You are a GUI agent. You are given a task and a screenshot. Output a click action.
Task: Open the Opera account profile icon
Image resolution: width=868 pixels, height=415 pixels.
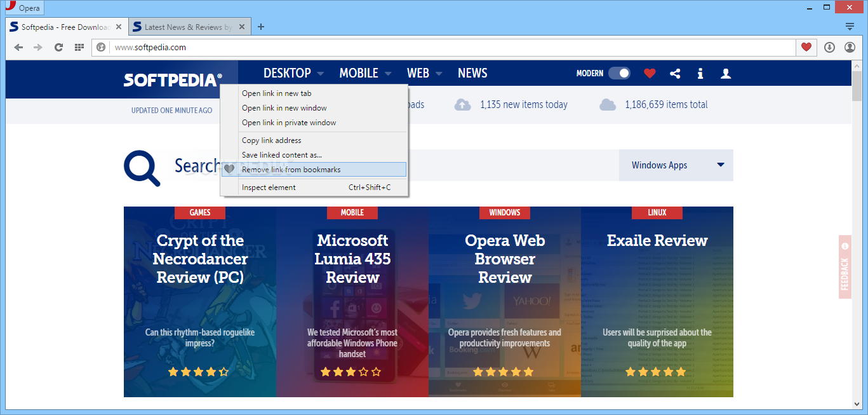[x=850, y=47]
